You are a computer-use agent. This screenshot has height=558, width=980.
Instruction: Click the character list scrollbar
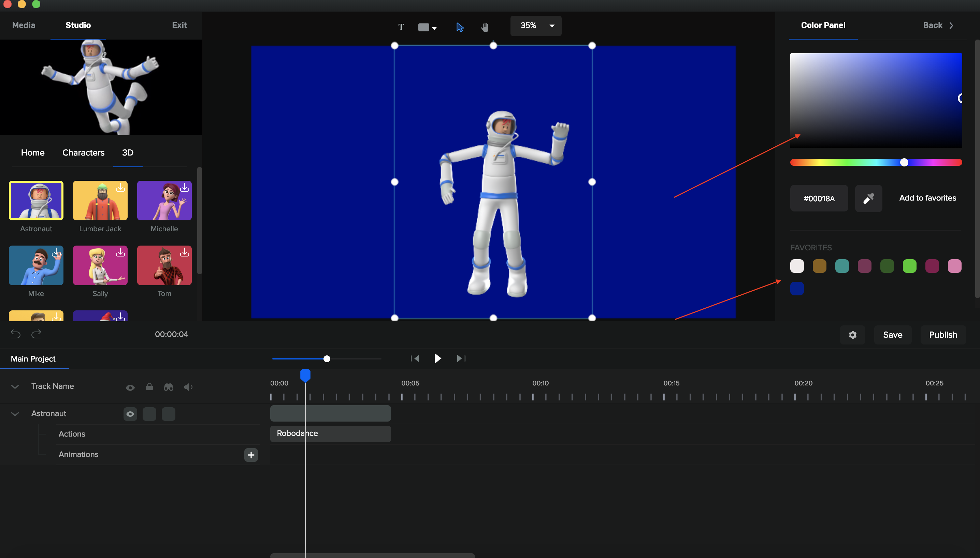pyautogui.click(x=199, y=221)
